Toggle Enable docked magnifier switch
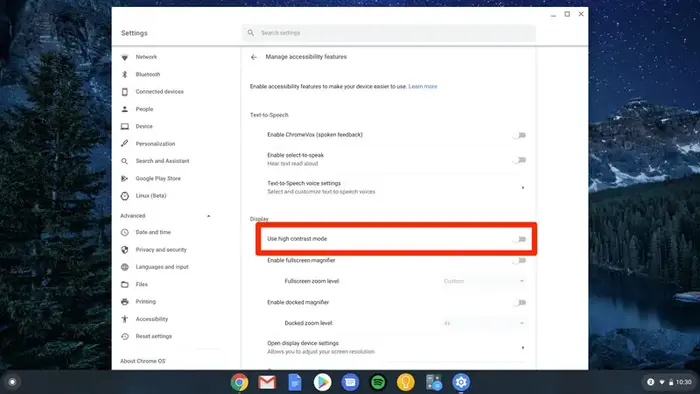Screen dimensions: 700x394 520,303
